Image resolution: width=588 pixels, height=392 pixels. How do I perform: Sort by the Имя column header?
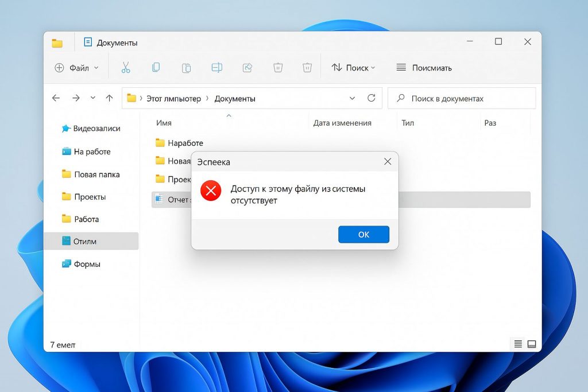pos(164,123)
